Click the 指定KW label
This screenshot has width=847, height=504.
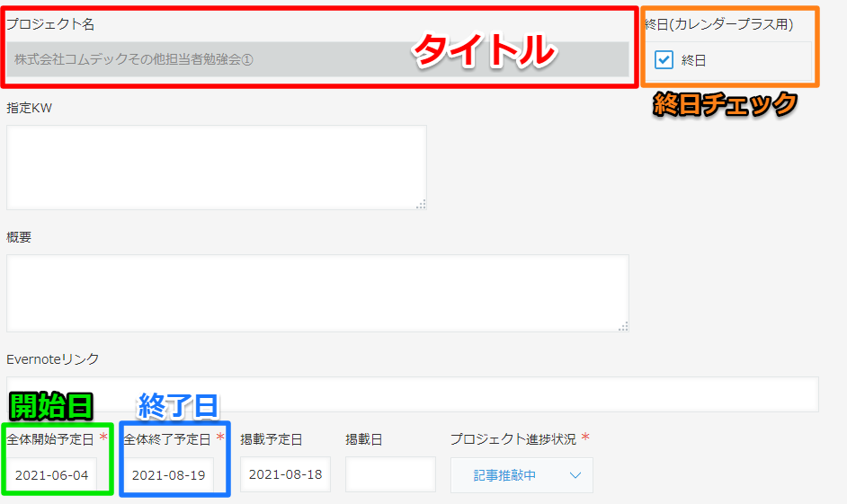tap(29, 108)
